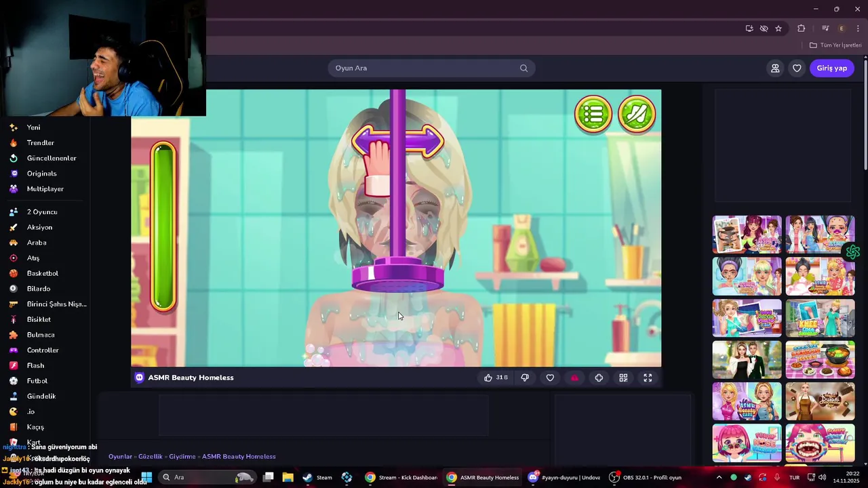Like the game with the thumbs-up icon

[x=488, y=378]
